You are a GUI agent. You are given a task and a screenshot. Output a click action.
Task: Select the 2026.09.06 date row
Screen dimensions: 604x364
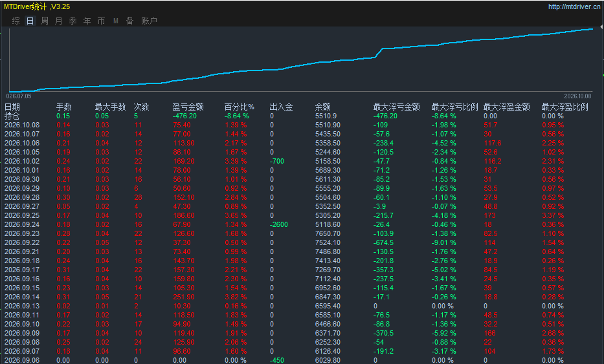[x=22, y=361]
